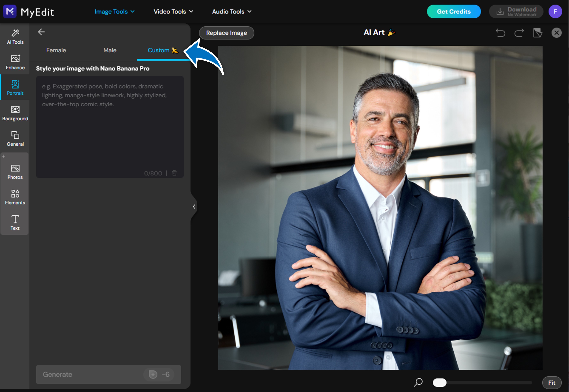Select the Text tool
This screenshot has width=569, height=392.
tap(15, 223)
